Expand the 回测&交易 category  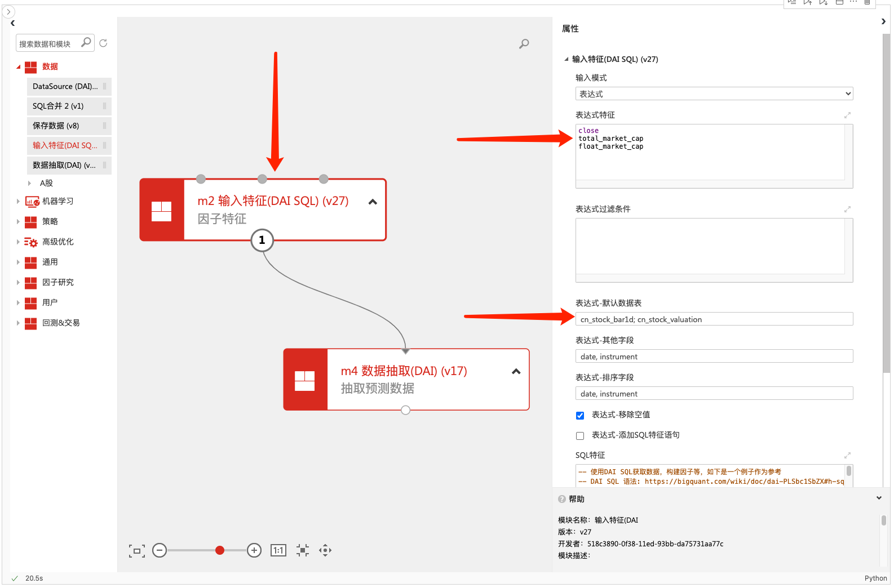pyautogui.click(x=18, y=323)
